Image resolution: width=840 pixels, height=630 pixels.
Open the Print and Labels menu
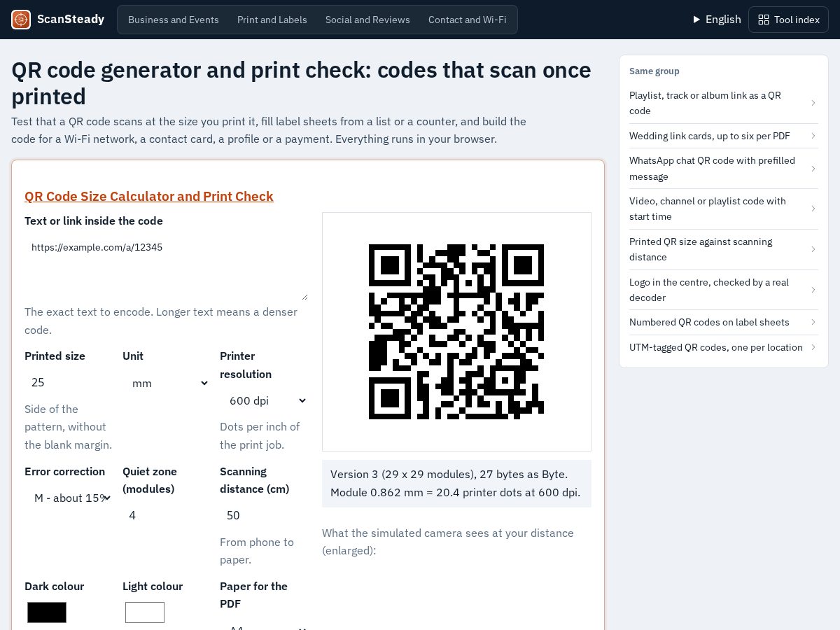pyautogui.click(x=272, y=20)
